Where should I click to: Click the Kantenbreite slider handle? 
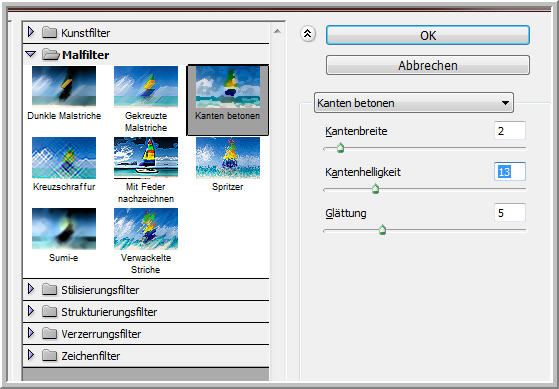click(x=340, y=148)
